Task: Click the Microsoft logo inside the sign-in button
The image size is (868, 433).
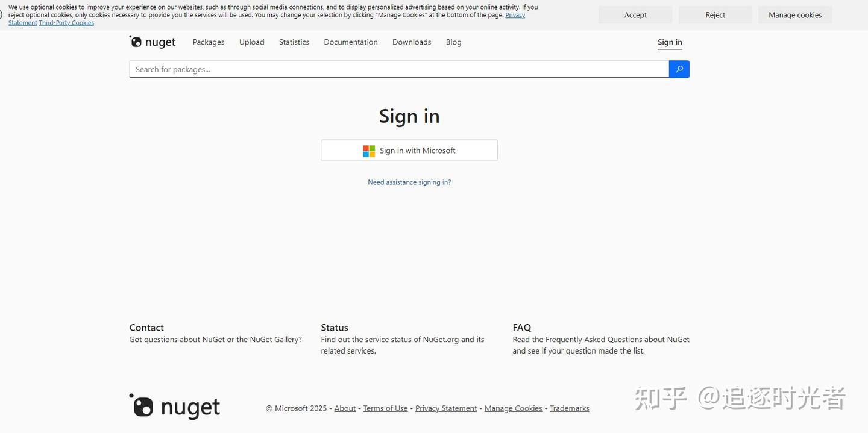Action: pos(368,151)
